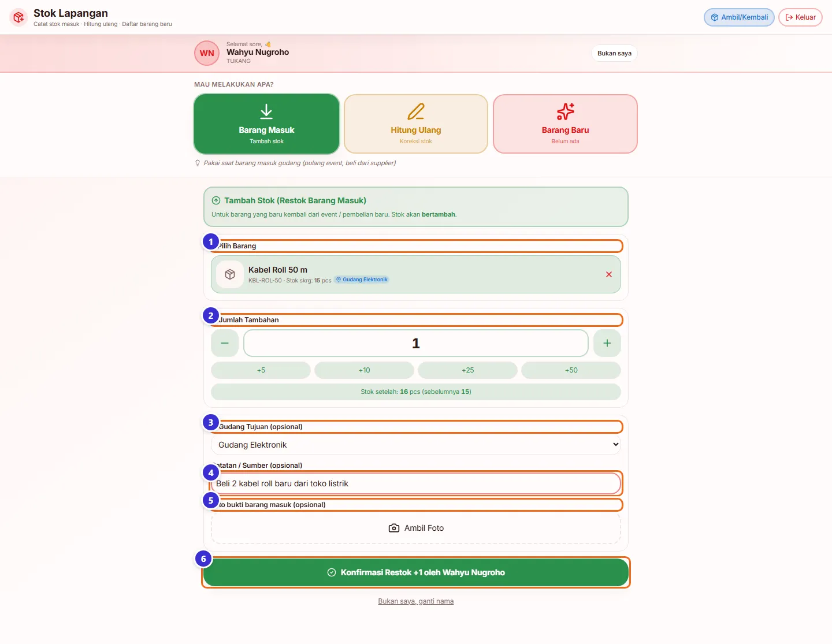Image resolution: width=832 pixels, height=644 pixels.
Task: Confirm the restock with Konfirmasi Restok
Action: tap(416, 572)
